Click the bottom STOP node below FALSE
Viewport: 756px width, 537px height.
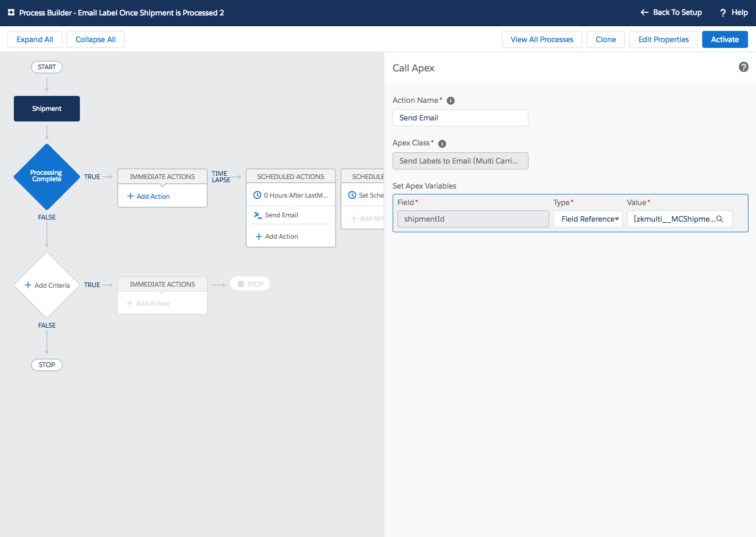(x=47, y=365)
